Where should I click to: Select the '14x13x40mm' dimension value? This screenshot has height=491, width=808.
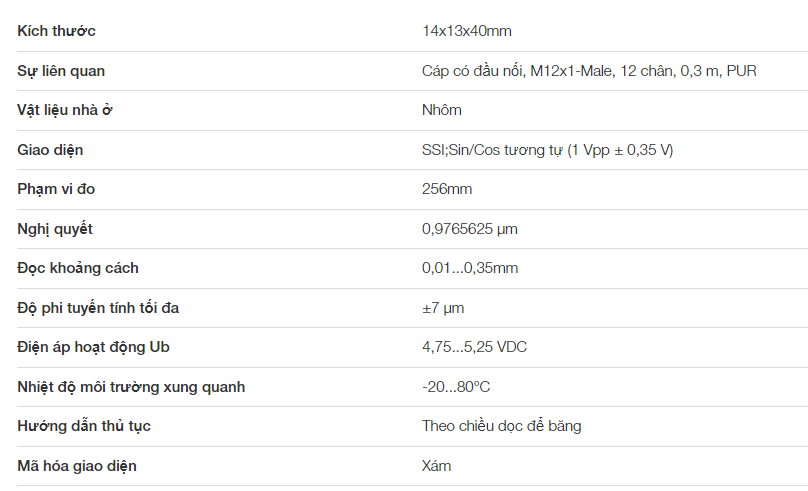click(x=466, y=31)
